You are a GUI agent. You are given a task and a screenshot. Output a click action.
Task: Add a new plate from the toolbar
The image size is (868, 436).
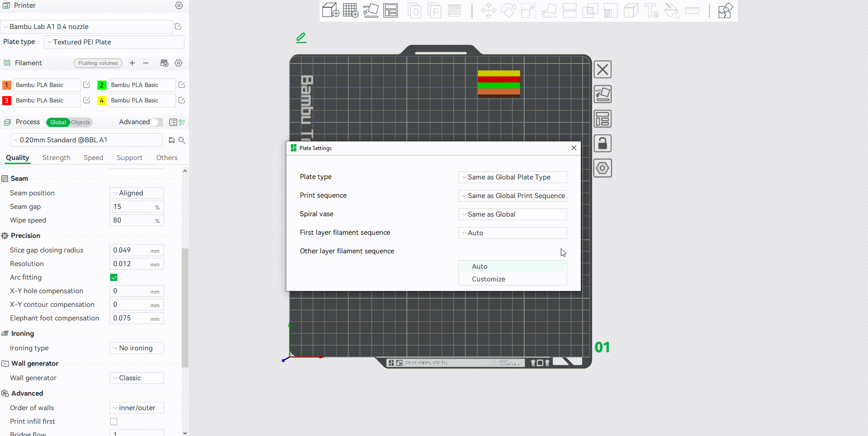351,10
